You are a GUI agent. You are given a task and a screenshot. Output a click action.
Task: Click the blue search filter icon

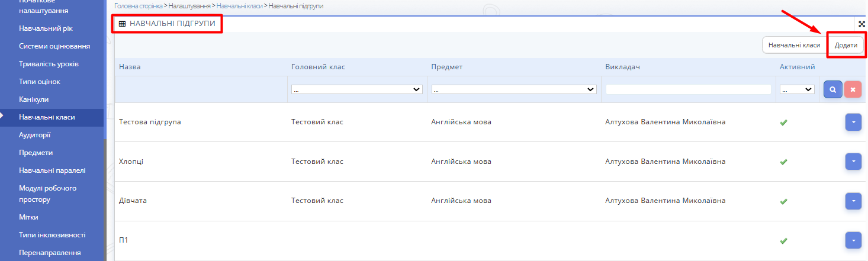832,89
